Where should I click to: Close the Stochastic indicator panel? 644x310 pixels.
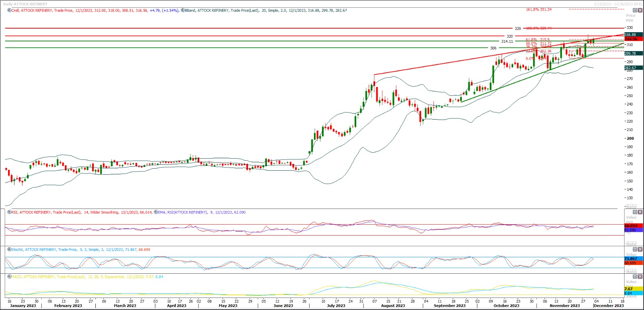640,250
